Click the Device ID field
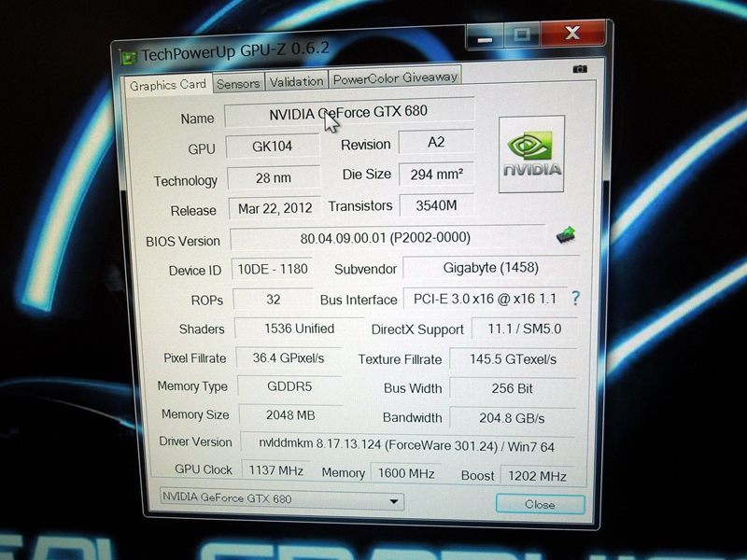 coord(271,269)
